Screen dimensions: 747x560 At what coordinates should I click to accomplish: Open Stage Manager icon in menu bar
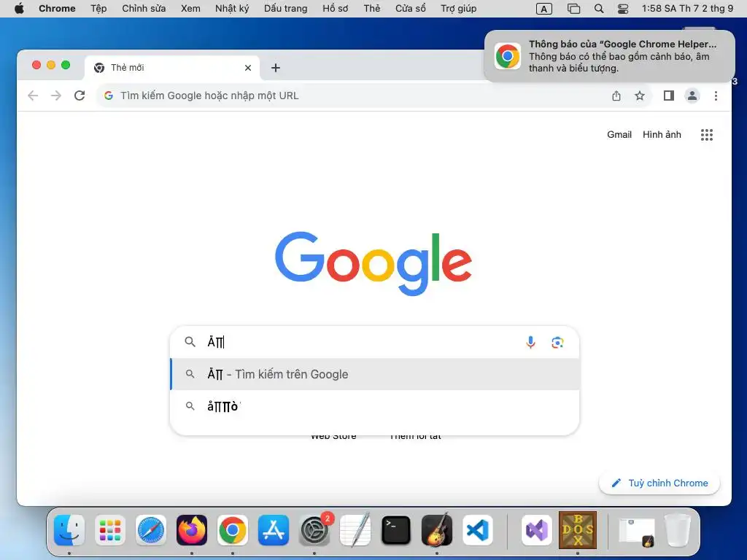tap(573, 9)
